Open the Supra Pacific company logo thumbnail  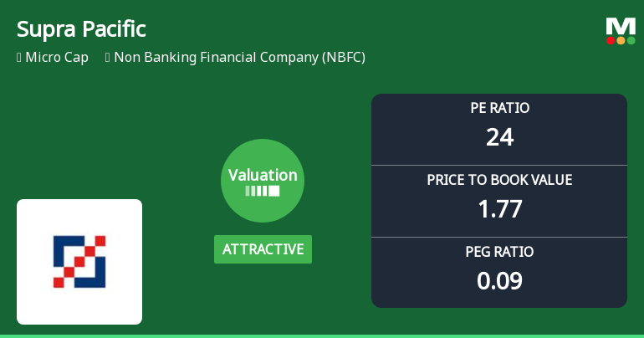[79, 262]
